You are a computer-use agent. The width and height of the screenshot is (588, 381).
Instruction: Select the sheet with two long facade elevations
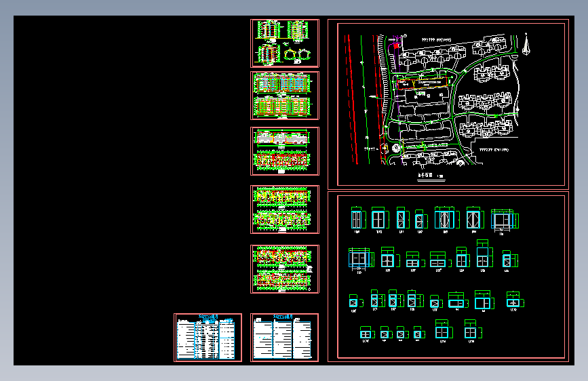tap(285, 96)
